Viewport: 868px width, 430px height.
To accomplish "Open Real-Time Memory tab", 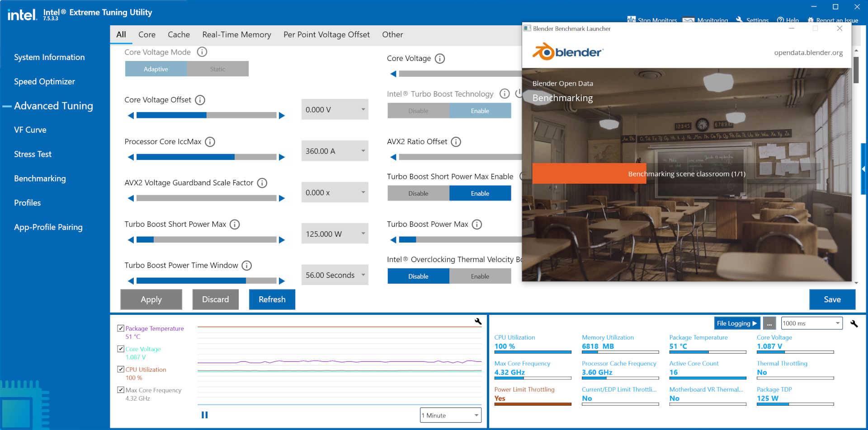I will pos(236,35).
